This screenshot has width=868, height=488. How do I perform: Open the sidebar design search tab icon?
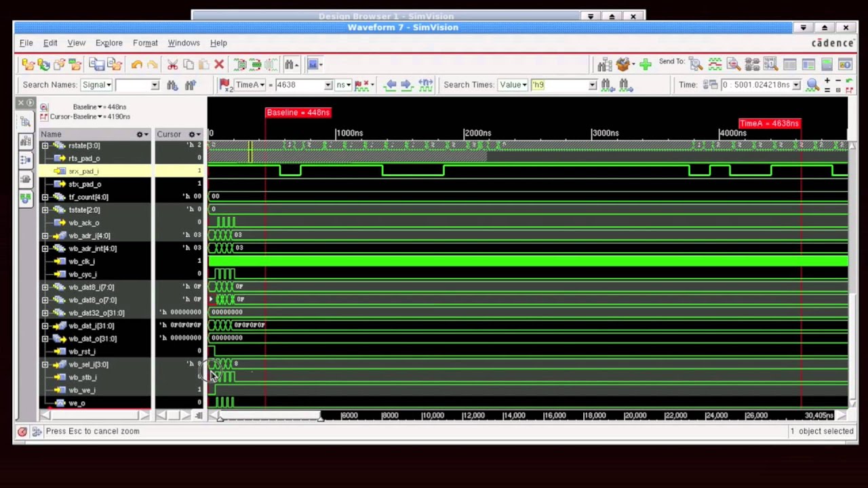[26, 122]
